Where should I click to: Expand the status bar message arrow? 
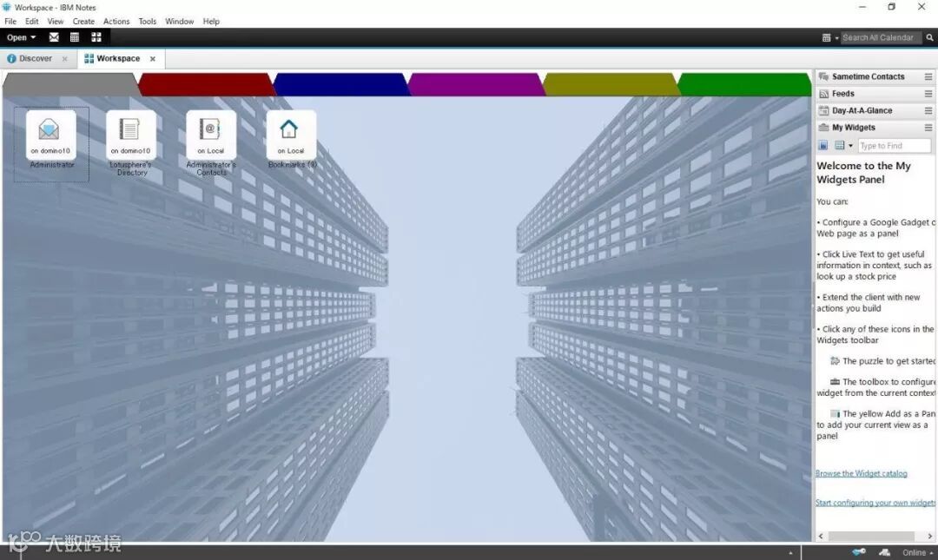pyautogui.click(x=790, y=552)
